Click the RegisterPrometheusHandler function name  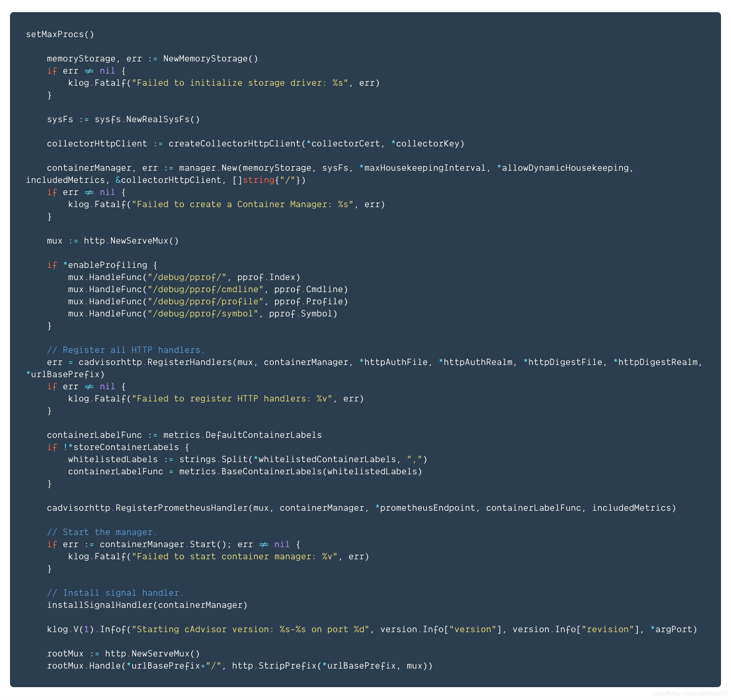[182, 508]
